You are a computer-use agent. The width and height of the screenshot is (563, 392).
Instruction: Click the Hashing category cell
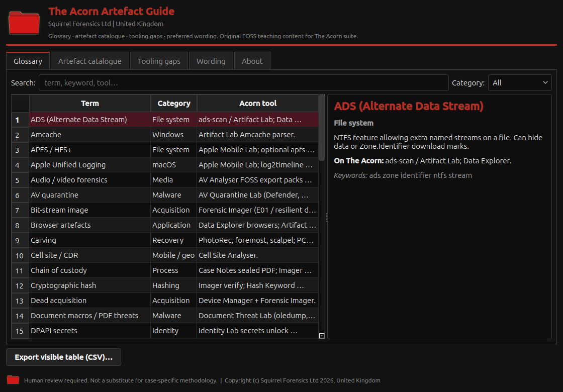point(174,285)
